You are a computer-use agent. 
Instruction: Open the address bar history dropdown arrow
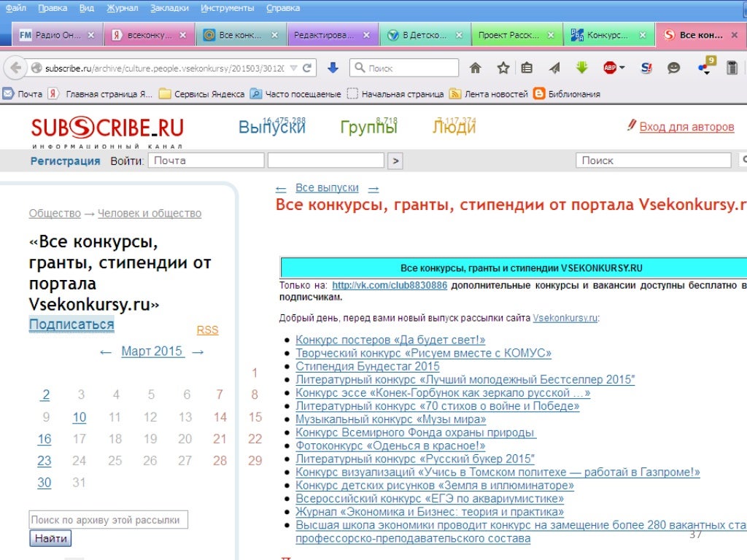click(x=293, y=68)
